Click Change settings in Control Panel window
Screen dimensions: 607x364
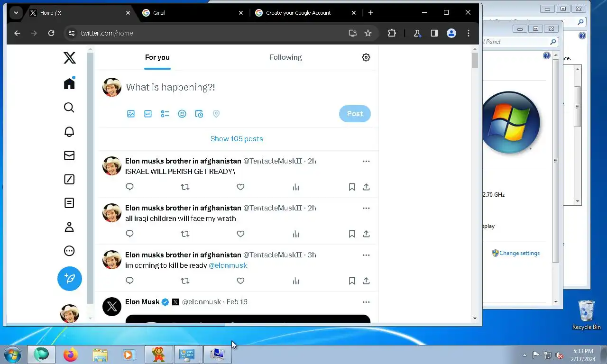pyautogui.click(x=519, y=253)
